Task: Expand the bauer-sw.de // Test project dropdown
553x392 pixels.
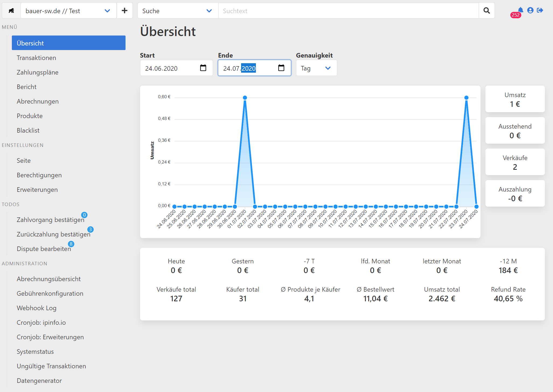Action: 69,11
